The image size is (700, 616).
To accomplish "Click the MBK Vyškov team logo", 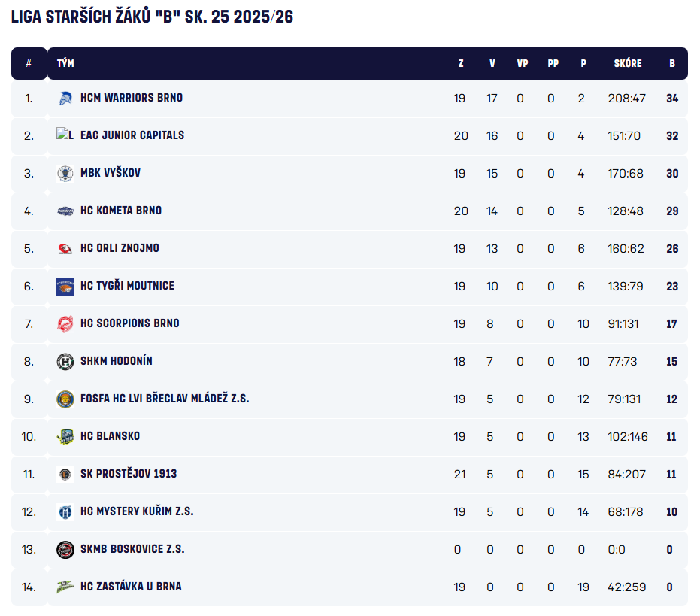I will tap(65, 173).
